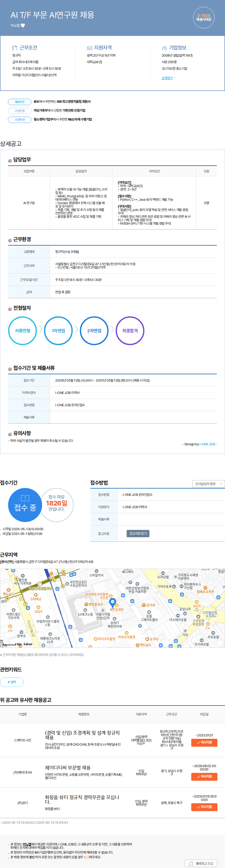Click the IBK추천 badge
Image resolution: width=225 pixels, height=868 pixels.
pos(20,102)
